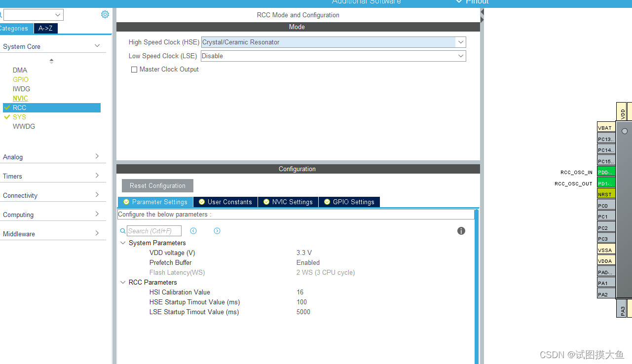Screen dimensions: 632x364
Task: Click the Parameter Settings green badge icon
Action: pos(126,202)
